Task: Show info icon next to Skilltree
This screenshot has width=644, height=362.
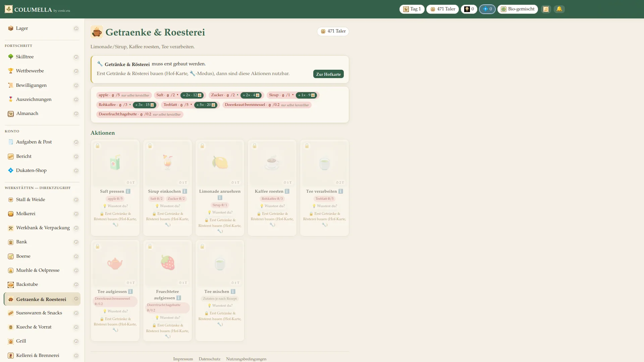Action: coord(76,57)
